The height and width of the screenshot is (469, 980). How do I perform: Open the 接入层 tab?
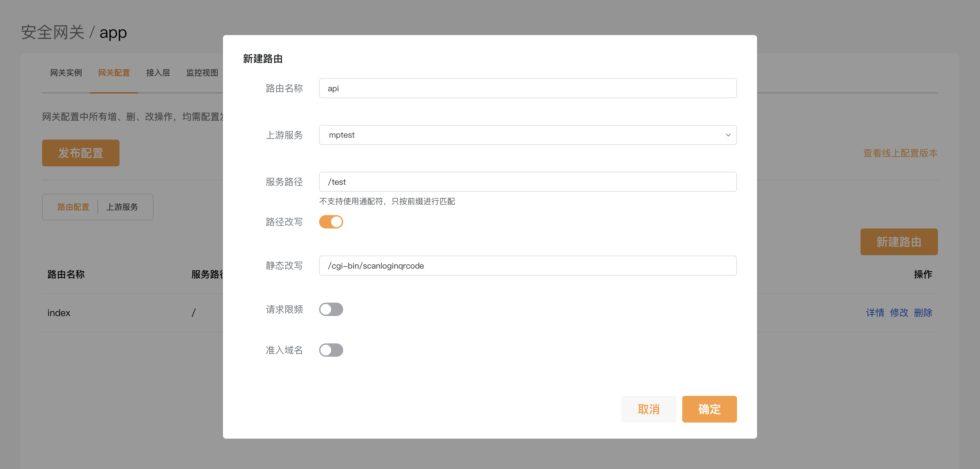pos(158,73)
